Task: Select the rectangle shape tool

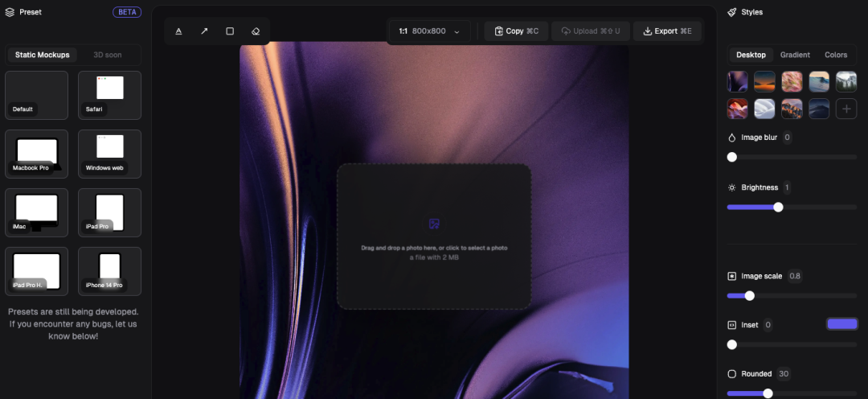Action: click(x=230, y=31)
